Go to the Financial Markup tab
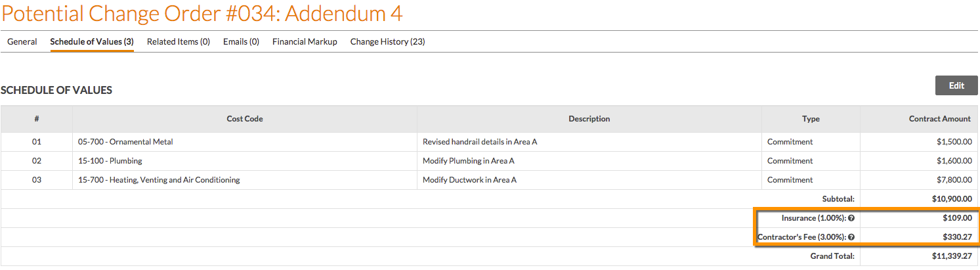Screen dimensions: 980x270 click(x=305, y=41)
